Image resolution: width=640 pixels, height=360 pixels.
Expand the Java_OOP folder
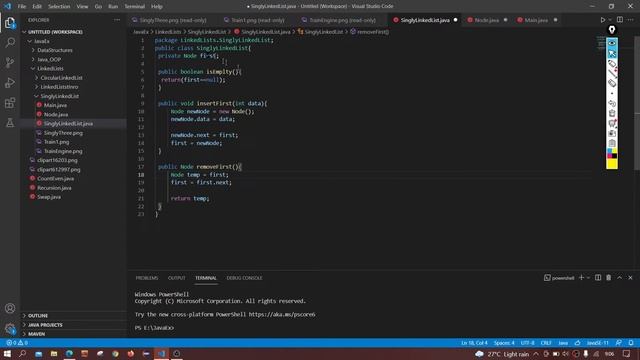tap(33, 60)
